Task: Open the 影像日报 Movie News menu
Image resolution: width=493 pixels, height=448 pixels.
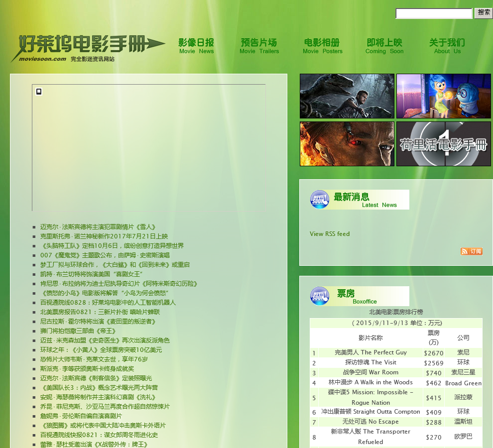Action: [x=196, y=46]
